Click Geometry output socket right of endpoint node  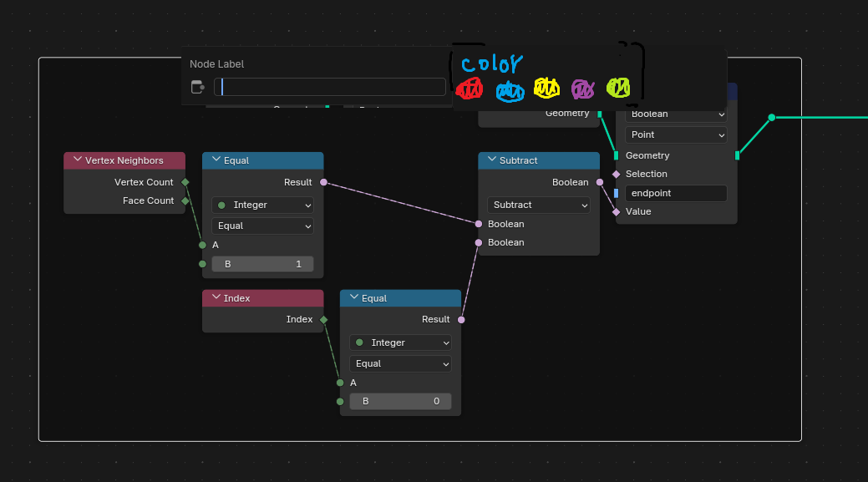[x=738, y=156]
